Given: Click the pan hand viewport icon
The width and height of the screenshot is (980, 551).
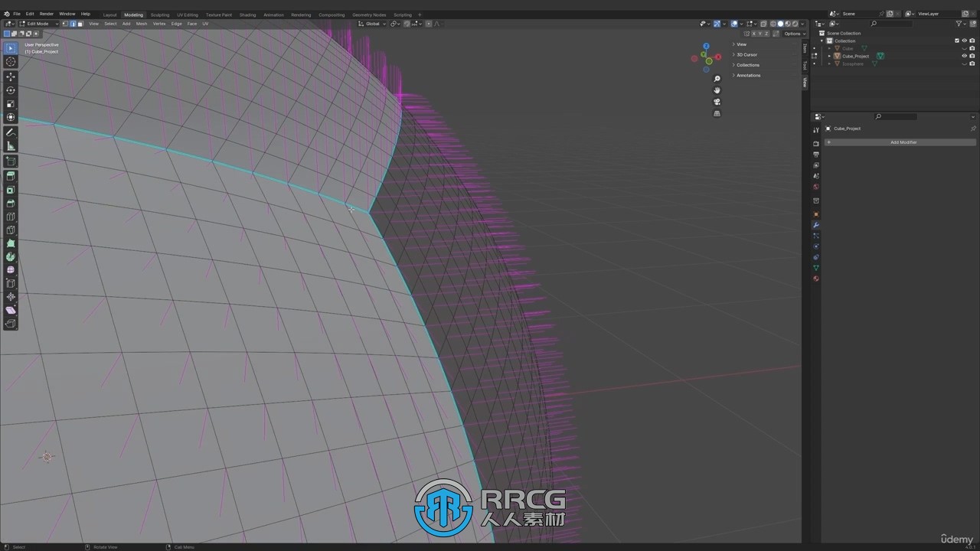Looking at the screenshot, I should (x=717, y=90).
